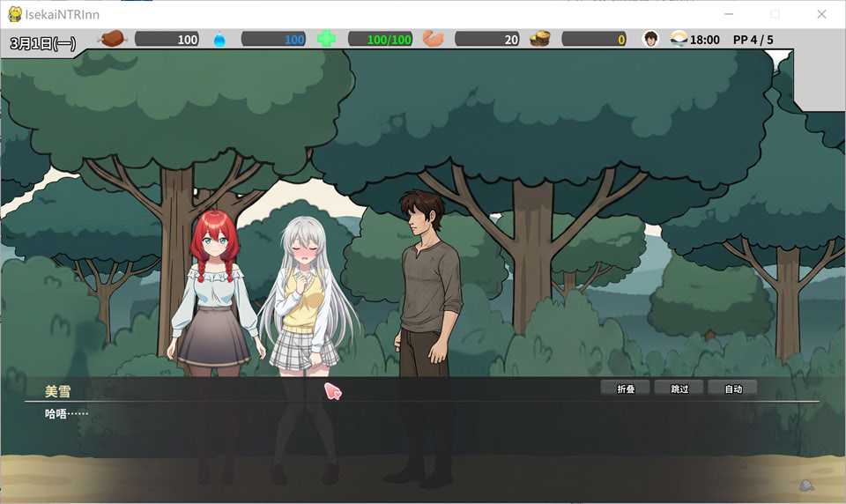Open the protagonist portrait icon
The image size is (846, 504).
650,39
